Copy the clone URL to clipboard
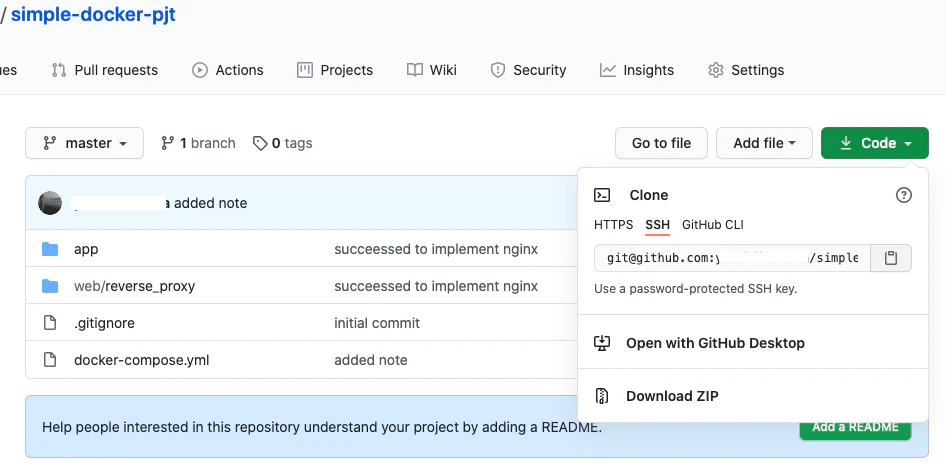Screen dimensions: 946x468 (x=891, y=258)
